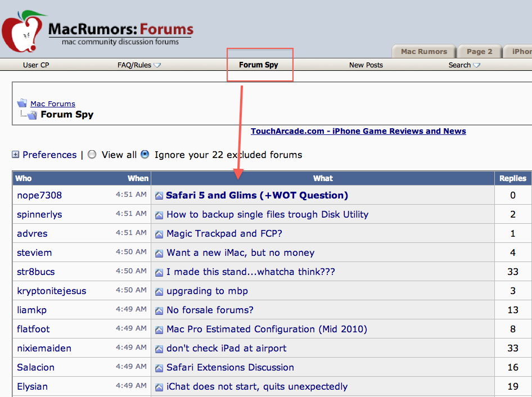Open user profile steviem
This screenshot has height=397, width=532.
34,253
